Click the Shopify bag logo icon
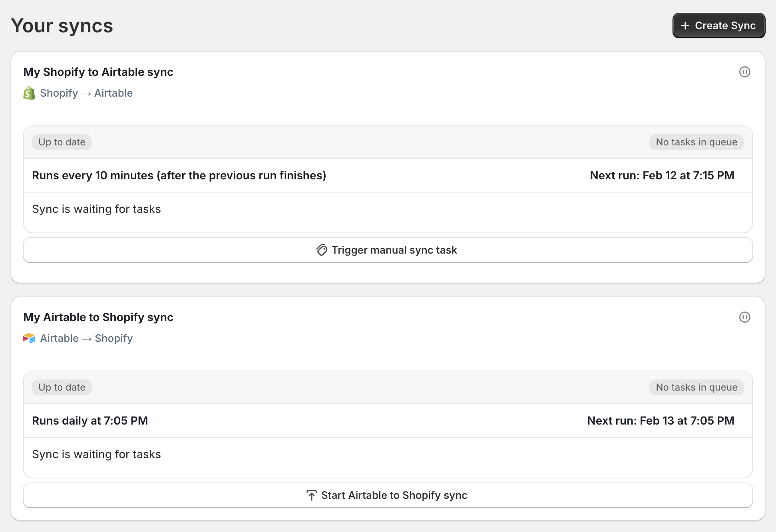This screenshot has height=532, width=776. [x=29, y=93]
